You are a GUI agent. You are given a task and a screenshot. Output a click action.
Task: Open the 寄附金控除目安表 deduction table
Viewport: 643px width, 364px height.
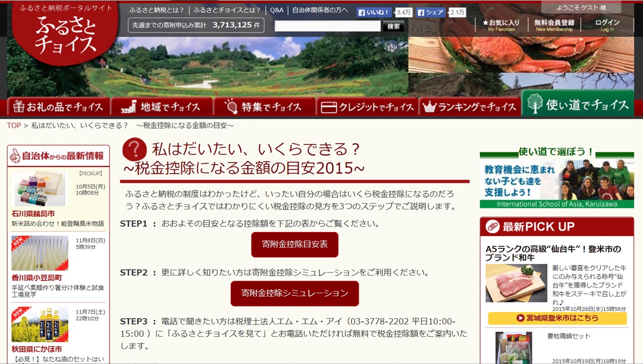294,245
